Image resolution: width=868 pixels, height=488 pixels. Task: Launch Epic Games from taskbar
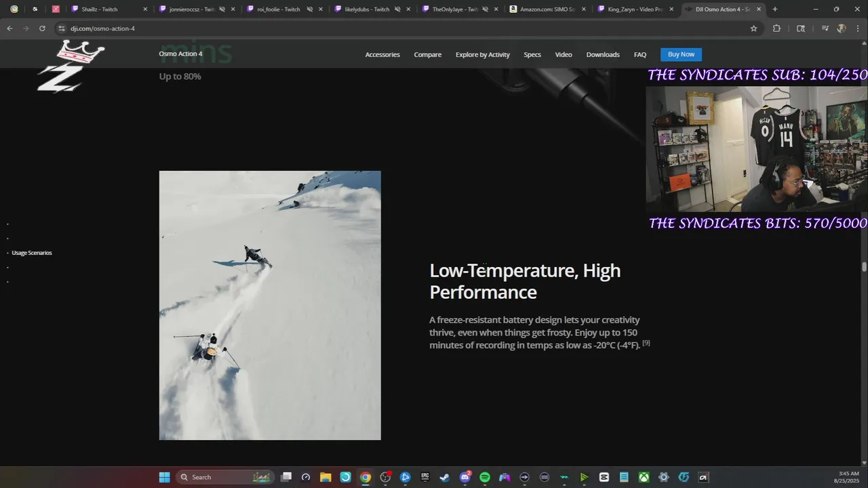[425, 477]
